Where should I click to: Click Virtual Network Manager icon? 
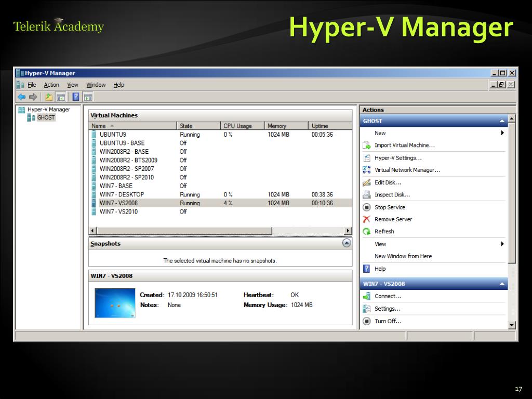tap(367, 170)
